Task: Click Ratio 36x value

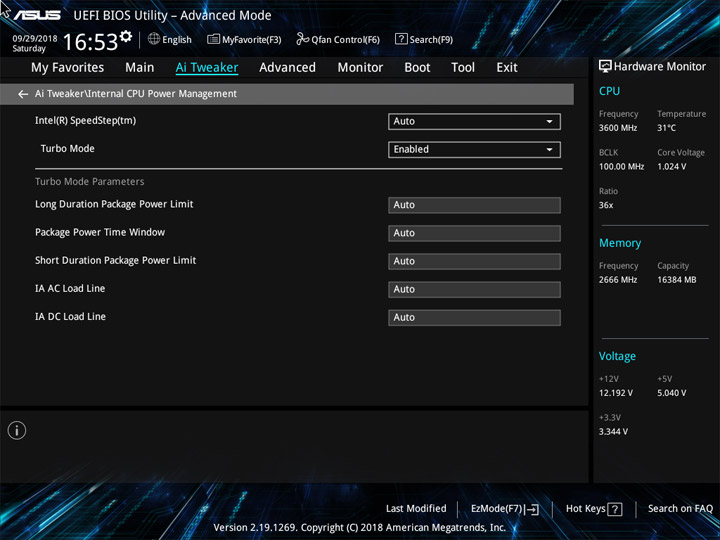Action: tap(606, 205)
